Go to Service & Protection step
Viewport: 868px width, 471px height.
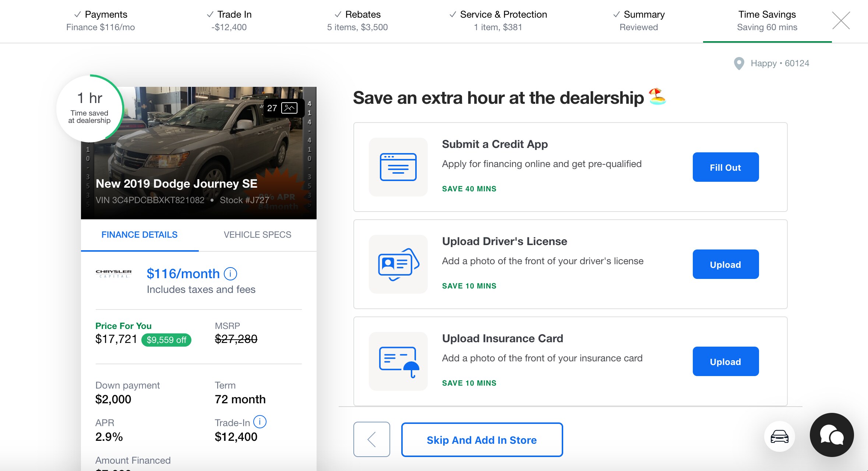click(x=498, y=21)
